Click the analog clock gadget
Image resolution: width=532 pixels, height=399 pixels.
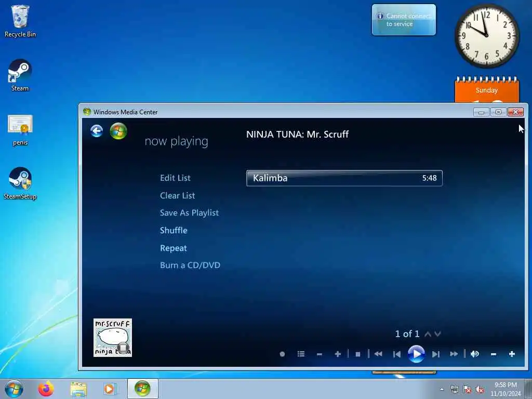tap(486, 35)
